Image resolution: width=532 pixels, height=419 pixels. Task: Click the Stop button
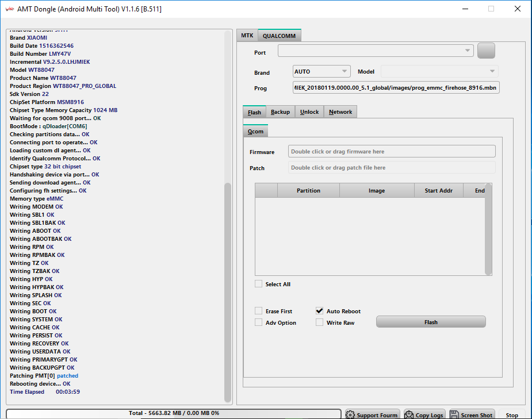(x=512, y=415)
